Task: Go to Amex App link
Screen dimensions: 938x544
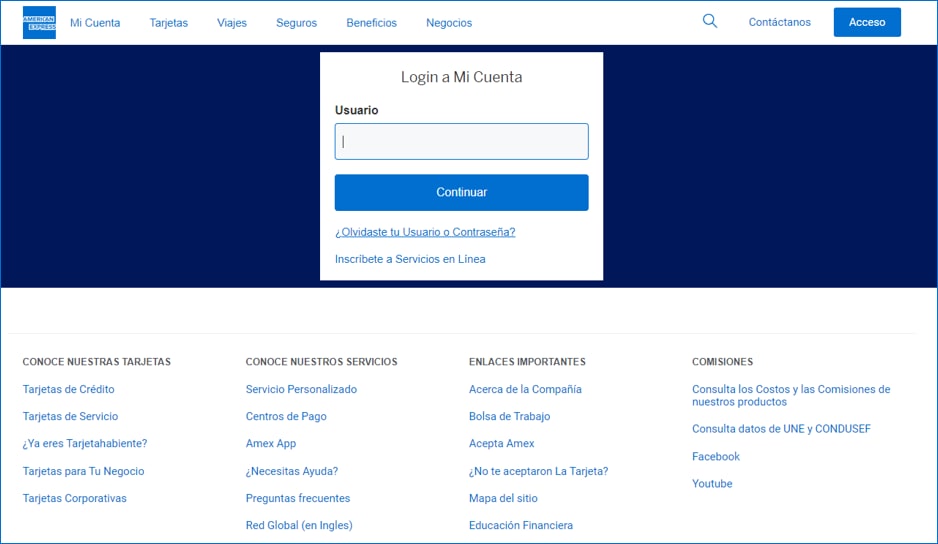Action: (271, 443)
